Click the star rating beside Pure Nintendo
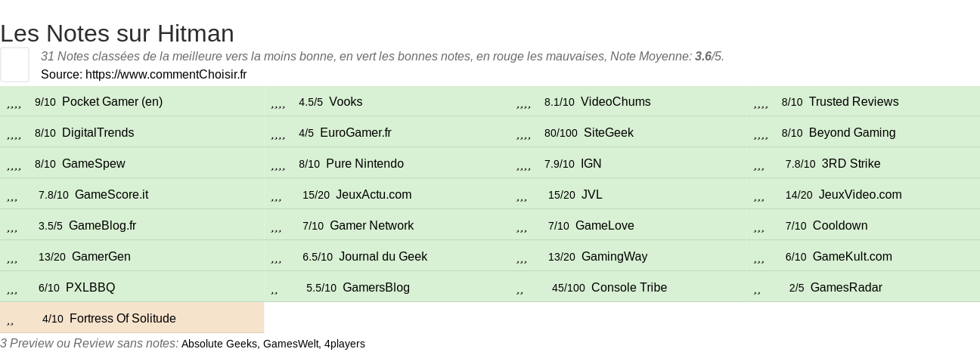The width and height of the screenshot is (980, 352). click(x=278, y=165)
